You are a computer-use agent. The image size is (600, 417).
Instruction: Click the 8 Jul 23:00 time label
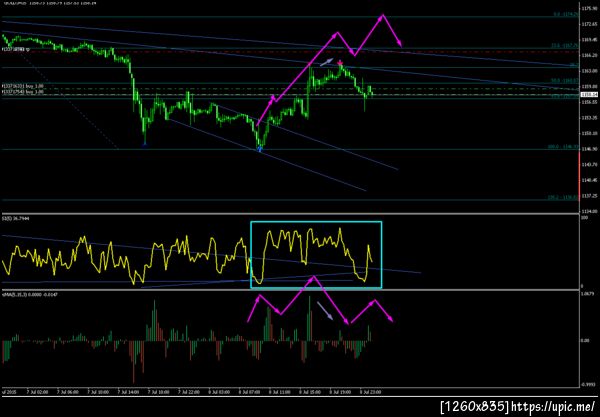(370, 392)
